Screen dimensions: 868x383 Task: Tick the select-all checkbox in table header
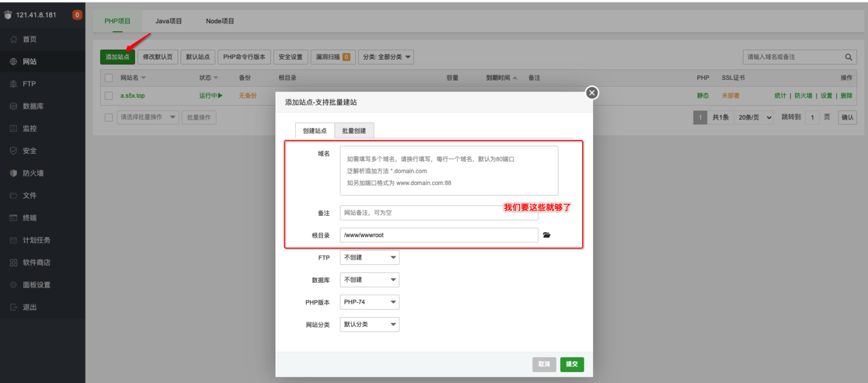tap(108, 78)
